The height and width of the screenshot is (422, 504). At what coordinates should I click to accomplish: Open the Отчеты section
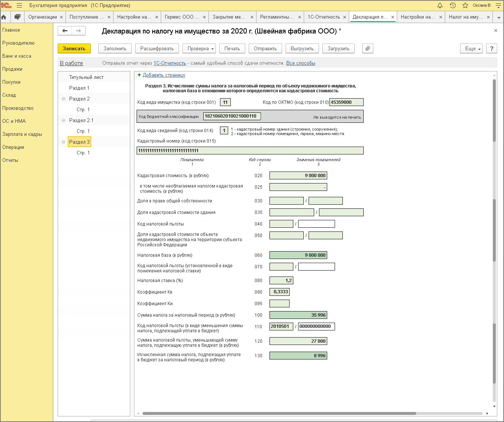(x=10, y=160)
